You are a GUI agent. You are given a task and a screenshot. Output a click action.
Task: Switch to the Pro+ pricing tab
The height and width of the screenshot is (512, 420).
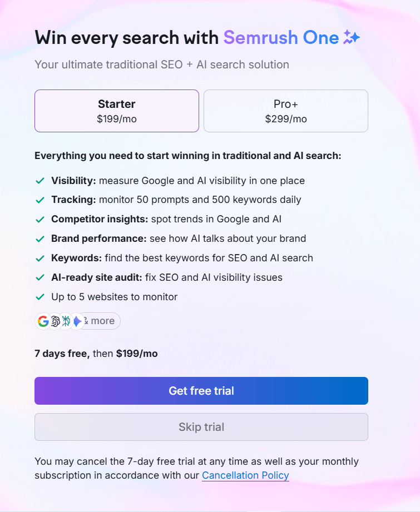pyautogui.click(x=285, y=110)
